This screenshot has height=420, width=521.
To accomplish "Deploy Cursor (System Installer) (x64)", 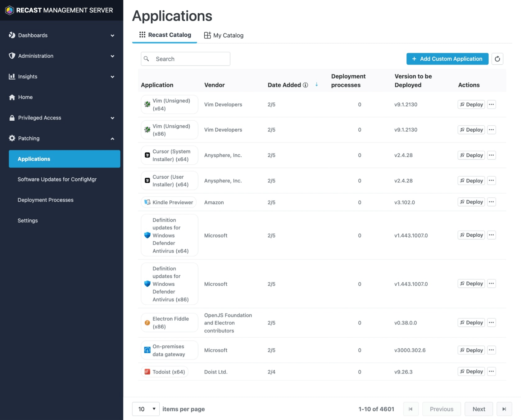I will 471,155.
